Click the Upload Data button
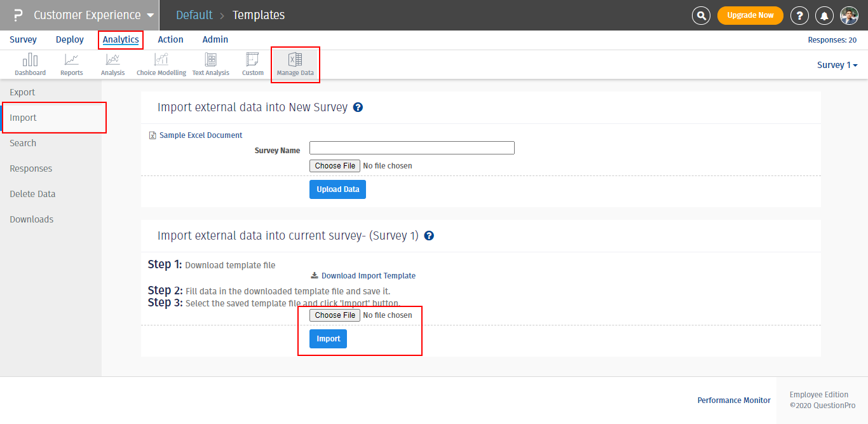Screen dimensions: 868x424 [x=337, y=189]
